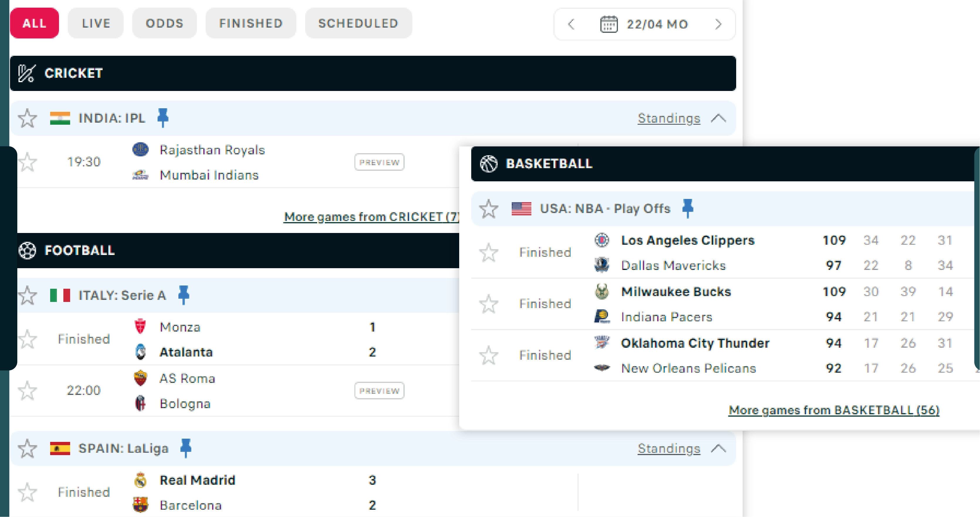Open IPL Standings link
980x517 pixels.
tap(669, 118)
